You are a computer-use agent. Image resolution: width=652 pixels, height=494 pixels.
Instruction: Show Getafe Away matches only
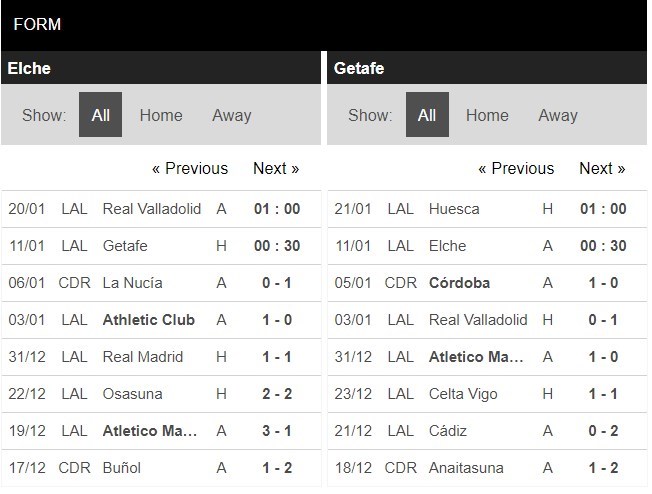click(x=558, y=115)
